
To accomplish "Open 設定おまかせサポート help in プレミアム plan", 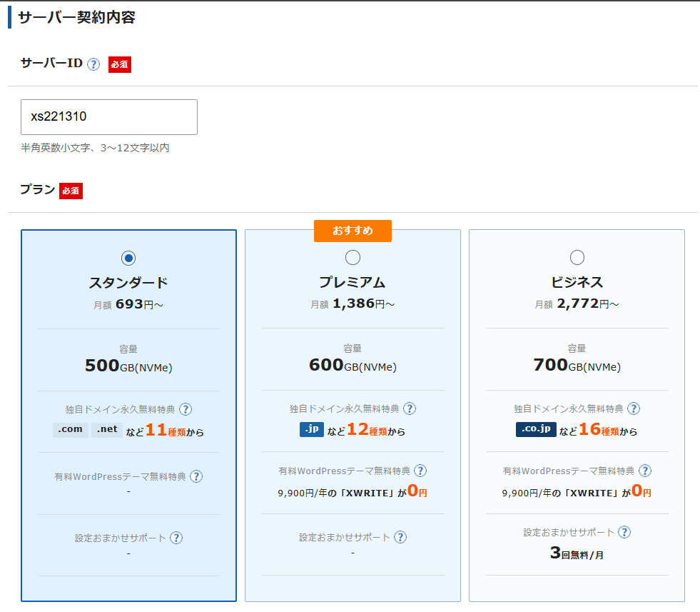I will [400, 537].
